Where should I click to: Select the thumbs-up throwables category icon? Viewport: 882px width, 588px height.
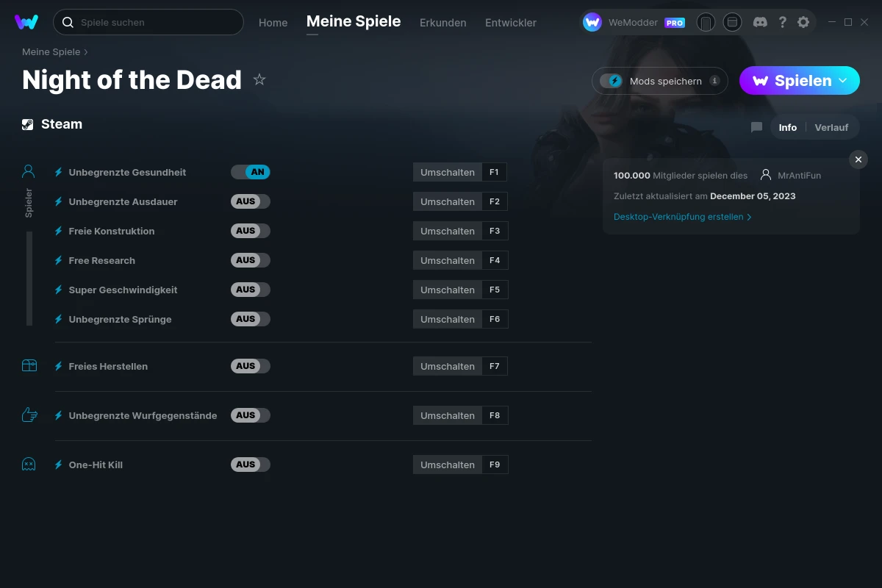point(29,415)
